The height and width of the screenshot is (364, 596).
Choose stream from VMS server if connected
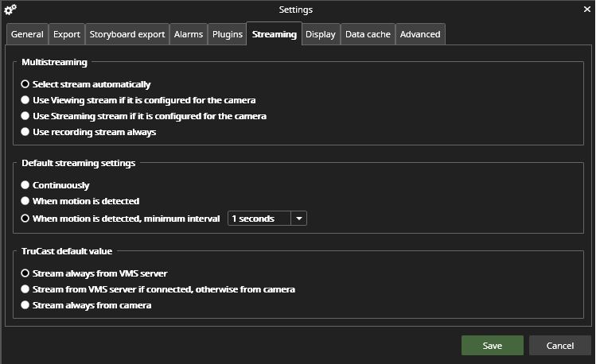tap(25, 289)
